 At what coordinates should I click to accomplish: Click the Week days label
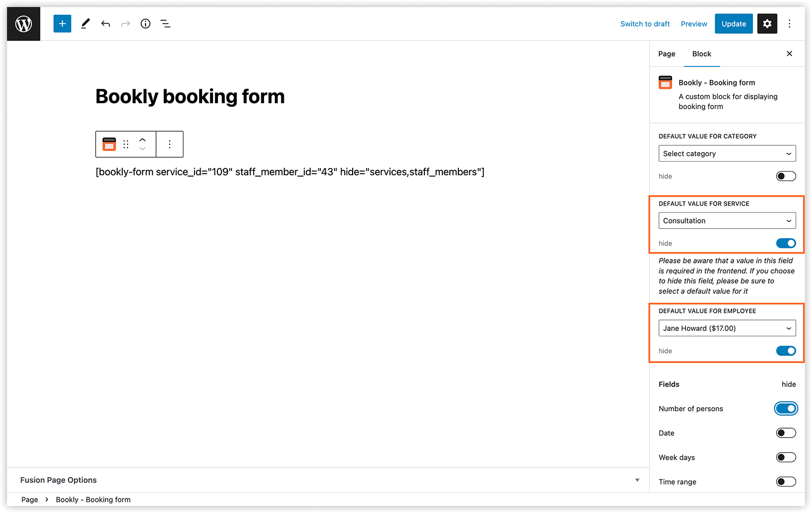coord(677,458)
